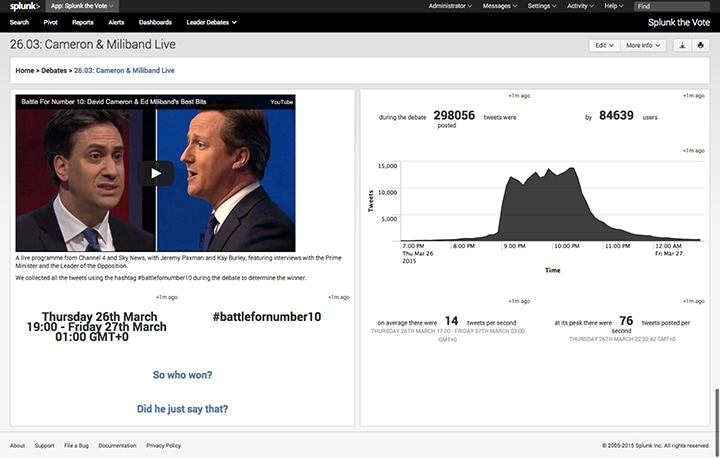Screen dimensions: 720x458
Task: Click the 76 peak tweets per second value
Action: tap(626, 321)
